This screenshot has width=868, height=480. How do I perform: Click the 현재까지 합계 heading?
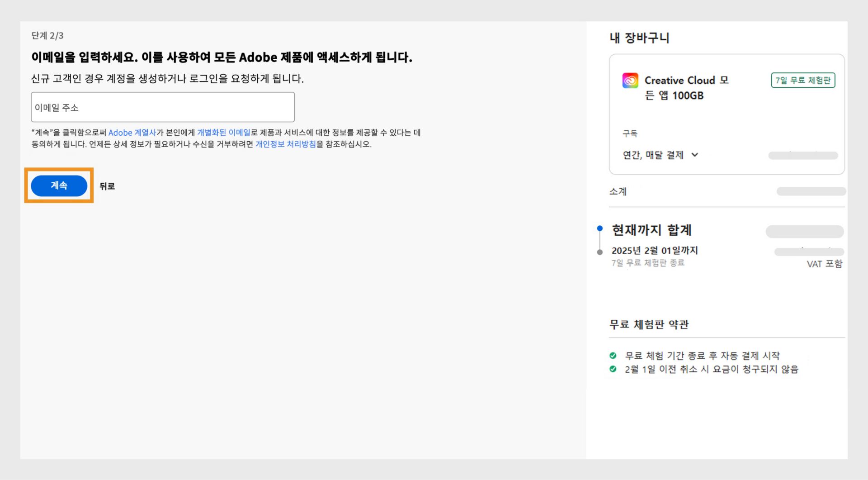coord(652,230)
